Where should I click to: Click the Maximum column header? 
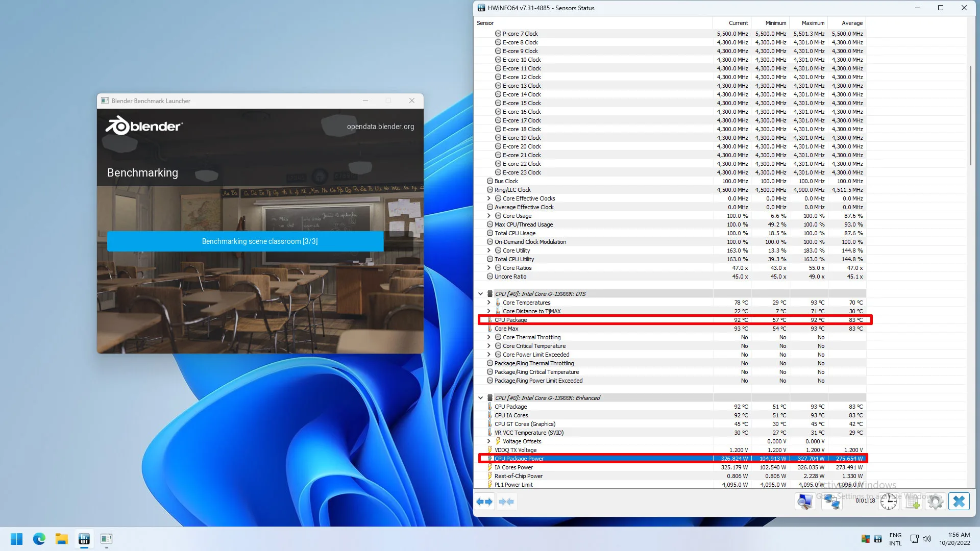click(x=808, y=23)
